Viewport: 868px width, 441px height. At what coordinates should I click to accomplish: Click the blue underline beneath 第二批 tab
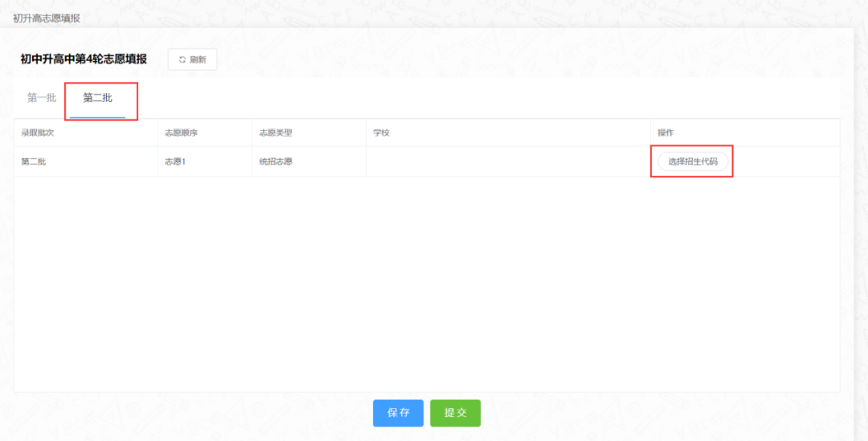click(97, 117)
